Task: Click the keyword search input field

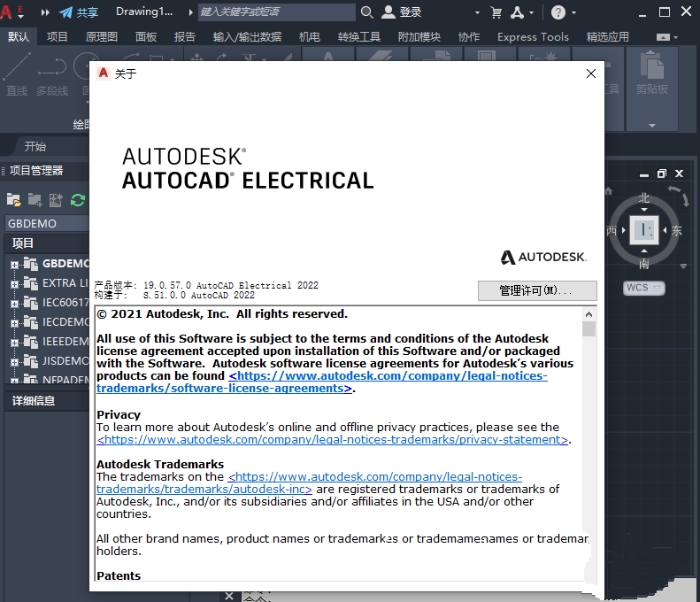Action: point(276,12)
